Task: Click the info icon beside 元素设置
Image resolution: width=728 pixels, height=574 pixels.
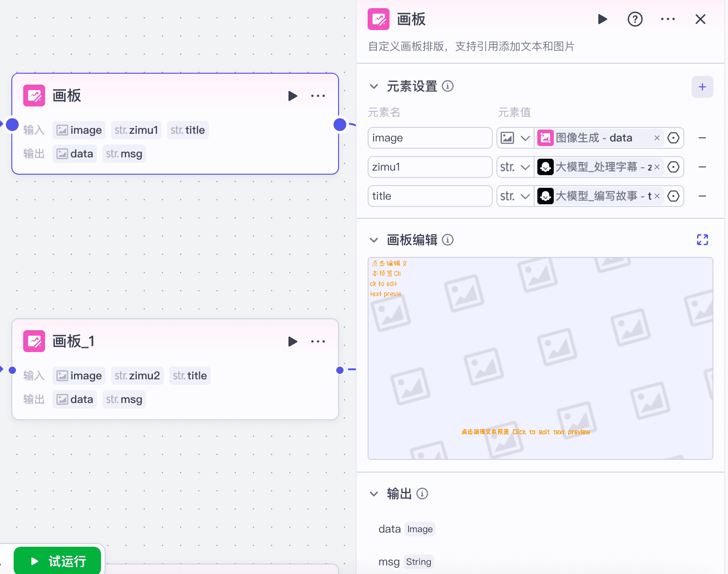Action: [x=448, y=86]
